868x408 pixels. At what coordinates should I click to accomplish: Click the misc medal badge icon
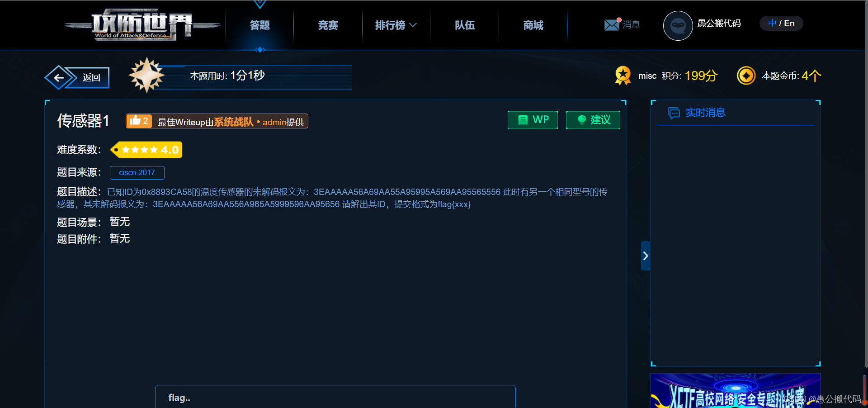coord(623,76)
